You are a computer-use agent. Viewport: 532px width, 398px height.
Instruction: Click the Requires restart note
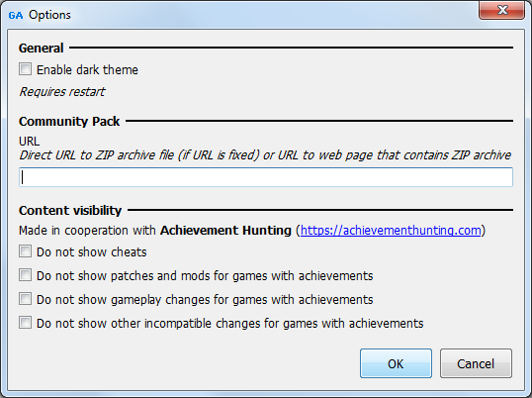tap(62, 92)
